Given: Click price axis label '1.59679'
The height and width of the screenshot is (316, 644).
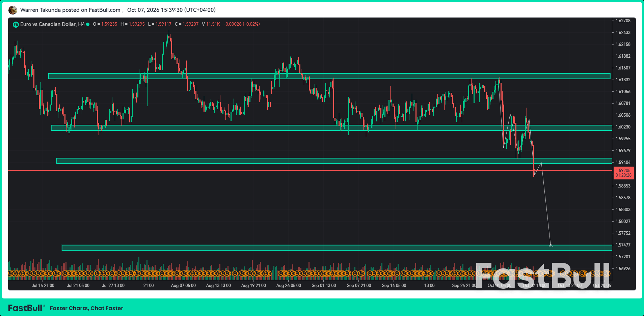Looking at the screenshot, I should (623, 150).
